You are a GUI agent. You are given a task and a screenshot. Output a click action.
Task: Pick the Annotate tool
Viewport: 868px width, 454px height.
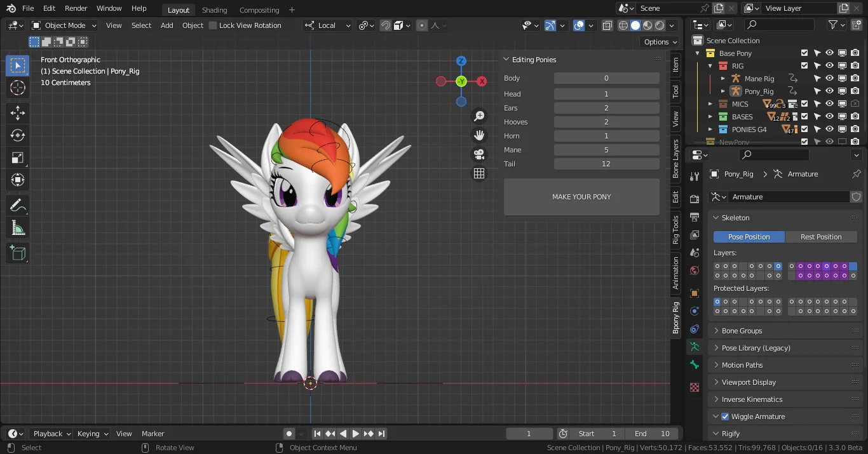click(x=17, y=205)
